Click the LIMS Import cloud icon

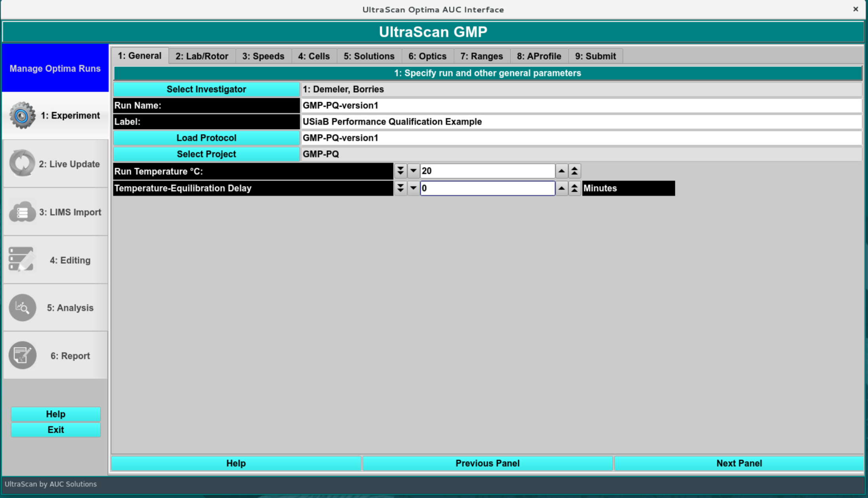click(x=22, y=212)
